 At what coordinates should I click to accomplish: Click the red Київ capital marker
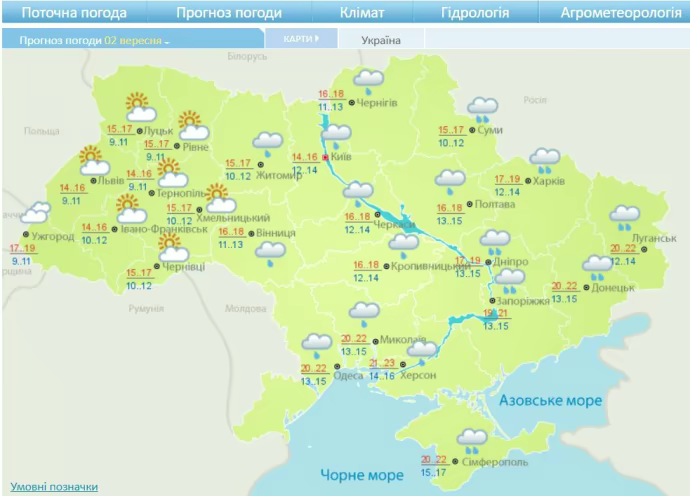[326, 156]
